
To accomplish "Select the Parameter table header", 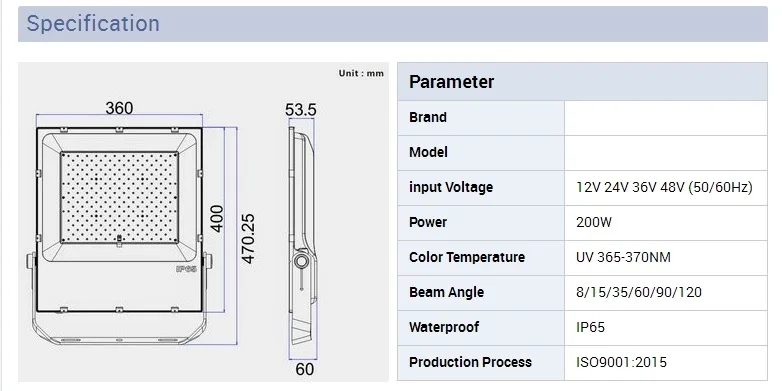I will 582,82.
